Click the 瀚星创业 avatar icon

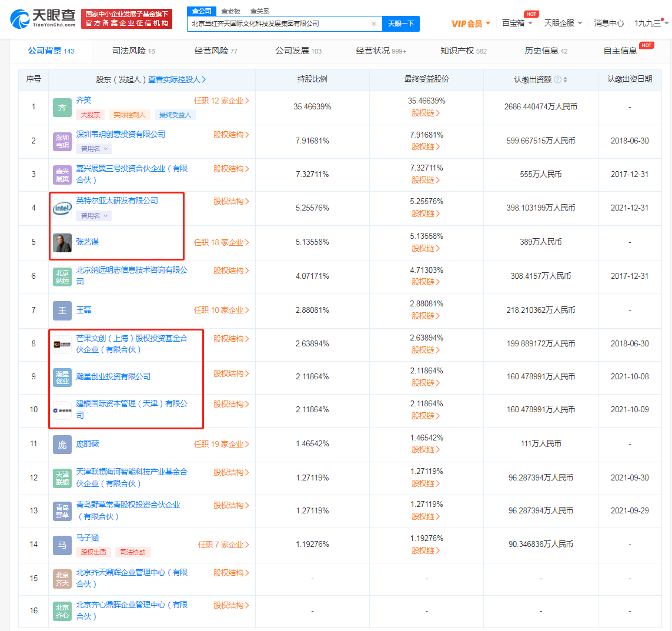click(x=62, y=377)
